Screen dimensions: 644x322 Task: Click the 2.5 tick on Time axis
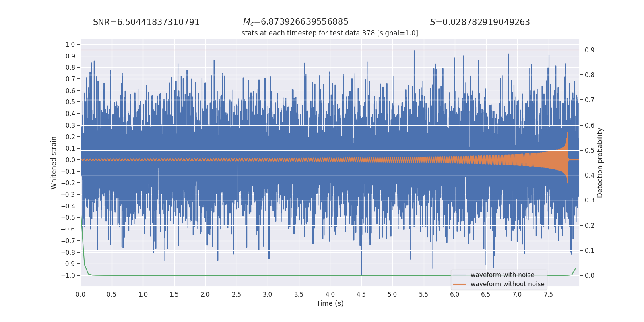click(x=236, y=294)
